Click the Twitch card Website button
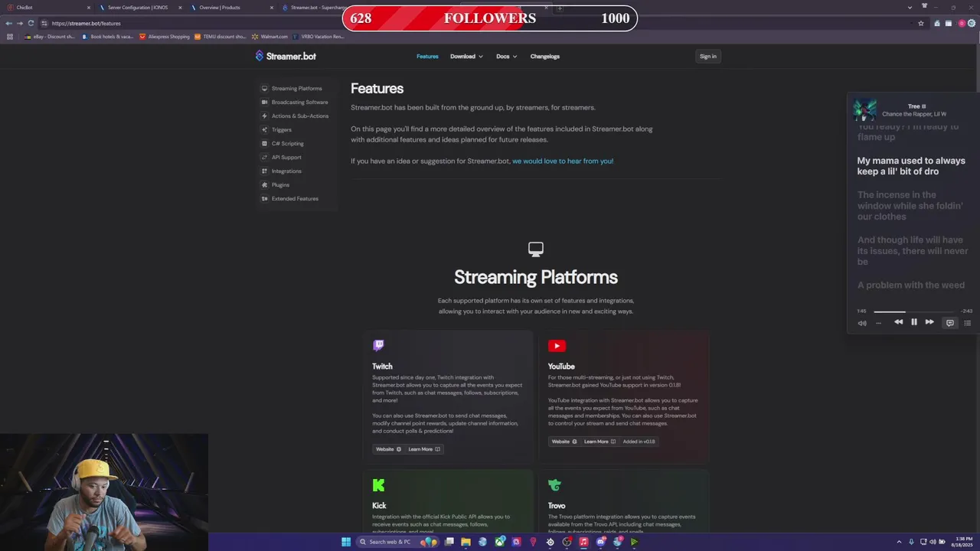This screenshot has width=980, height=551. coord(388,449)
